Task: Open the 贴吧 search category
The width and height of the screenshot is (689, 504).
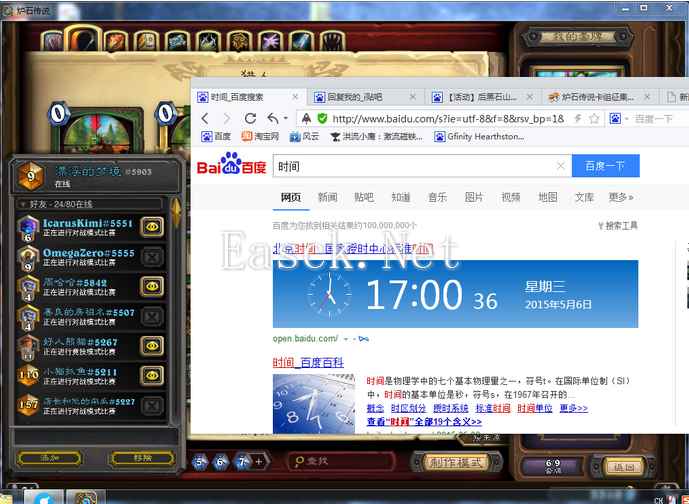Action: click(x=364, y=198)
